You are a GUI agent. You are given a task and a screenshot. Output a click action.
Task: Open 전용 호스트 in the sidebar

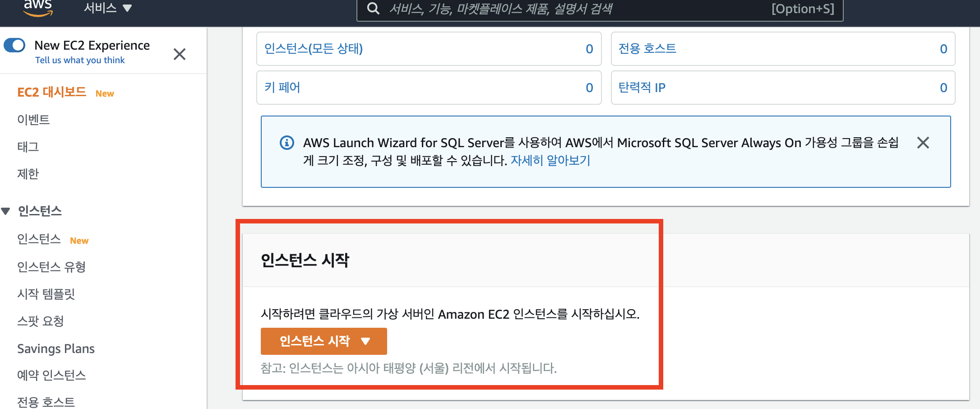coord(46,402)
